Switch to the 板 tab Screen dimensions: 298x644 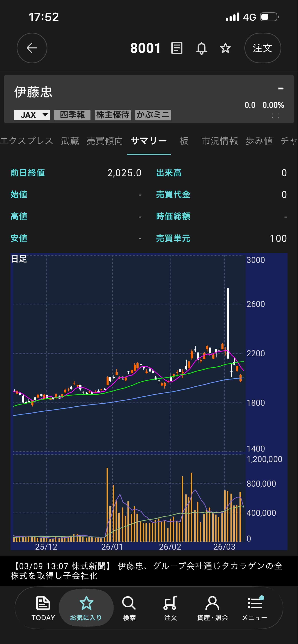click(184, 141)
